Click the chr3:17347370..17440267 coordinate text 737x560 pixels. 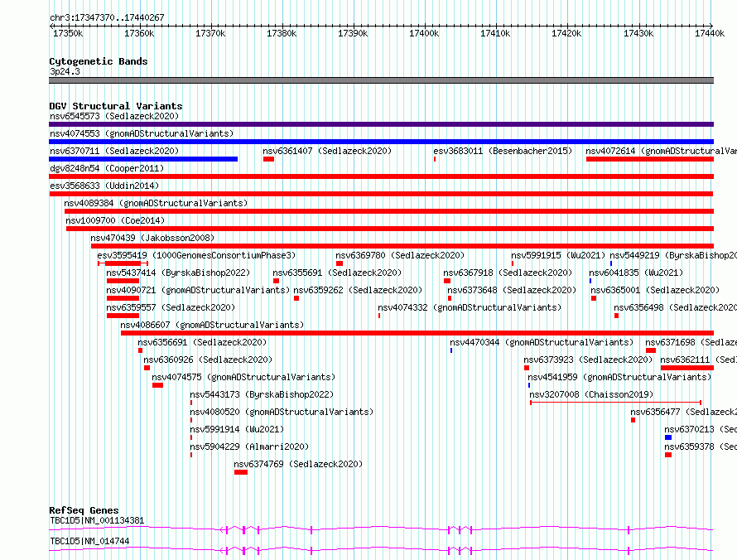tap(107, 17)
